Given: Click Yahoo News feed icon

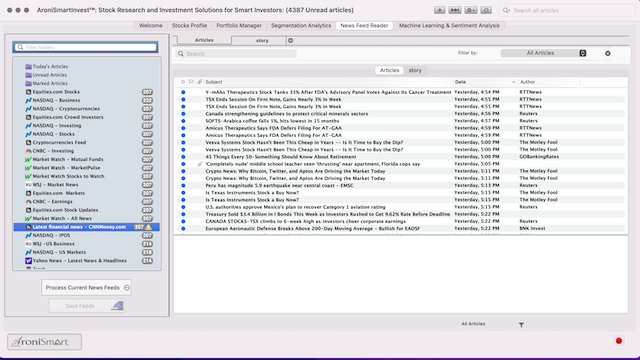Looking at the screenshot, I should [x=28, y=261].
